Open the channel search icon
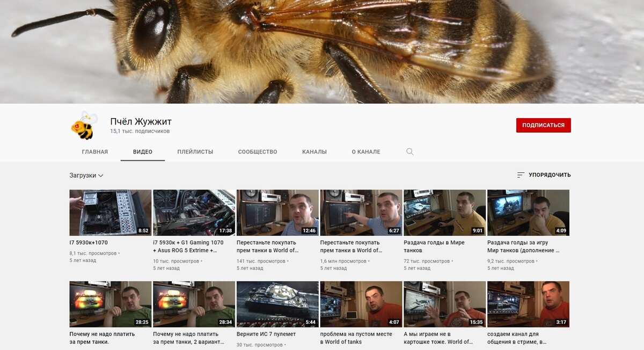 (x=409, y=151)
